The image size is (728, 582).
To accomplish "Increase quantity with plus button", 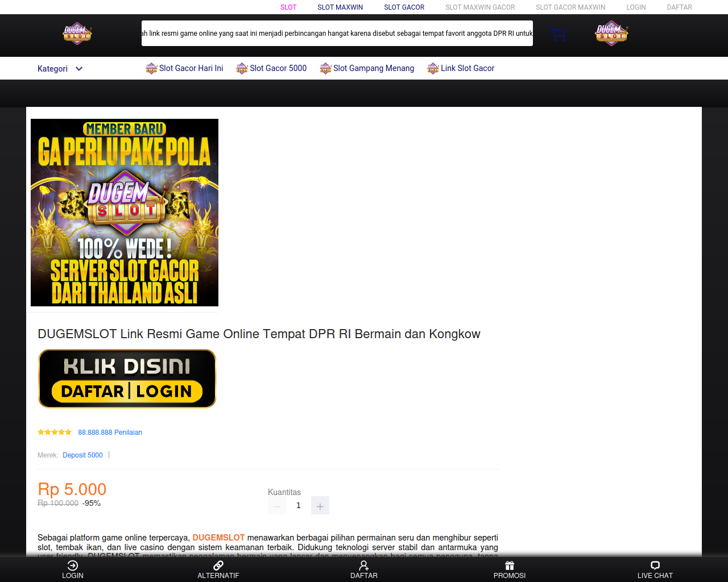I will tap(320, 505).
